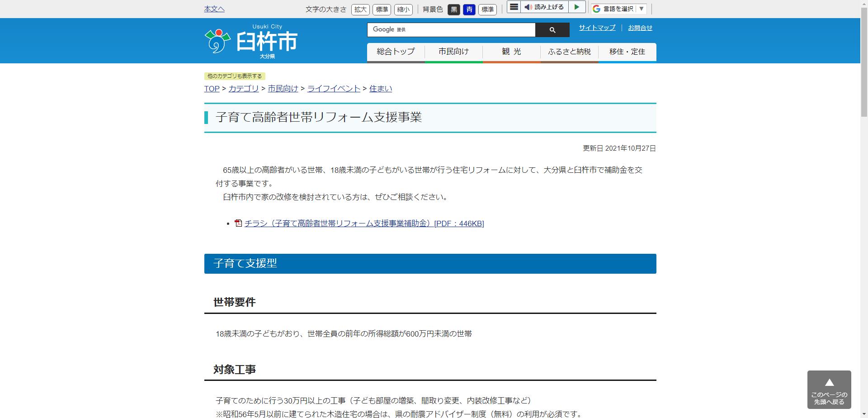Click the scrollbar up arrow
The image size is (868, 418).
(x=864, y=4)
